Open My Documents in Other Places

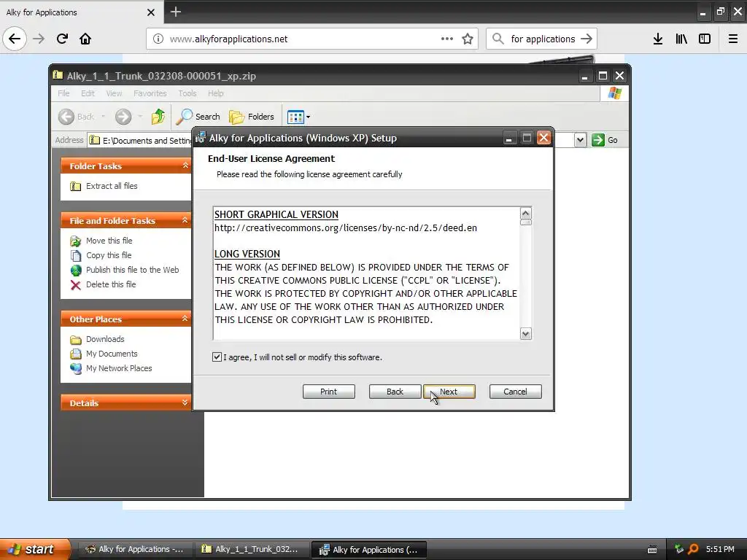point(104,354)
